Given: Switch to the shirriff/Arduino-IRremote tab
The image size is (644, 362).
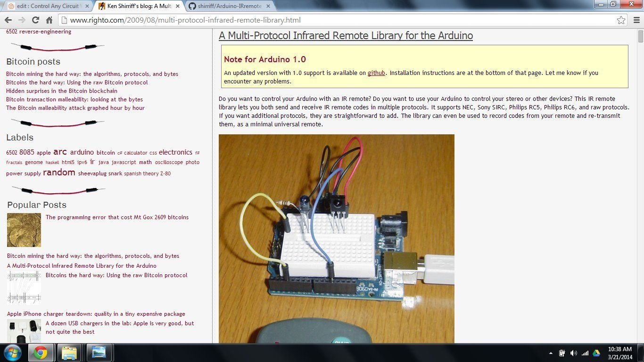Looking at the screenshot, I should (226, 7).
